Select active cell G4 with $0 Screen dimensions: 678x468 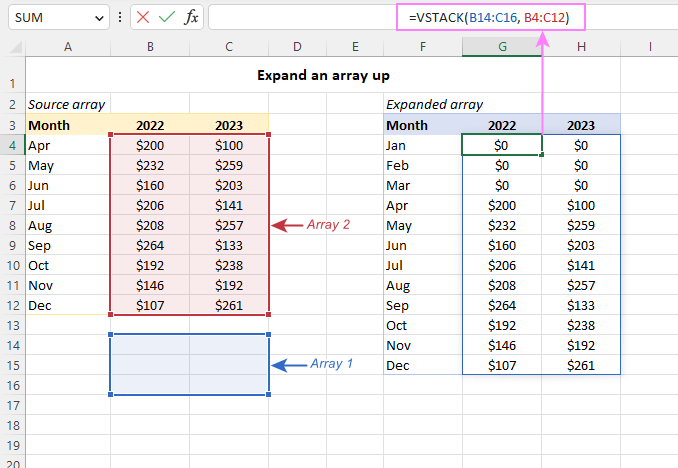tap(502, 145)
